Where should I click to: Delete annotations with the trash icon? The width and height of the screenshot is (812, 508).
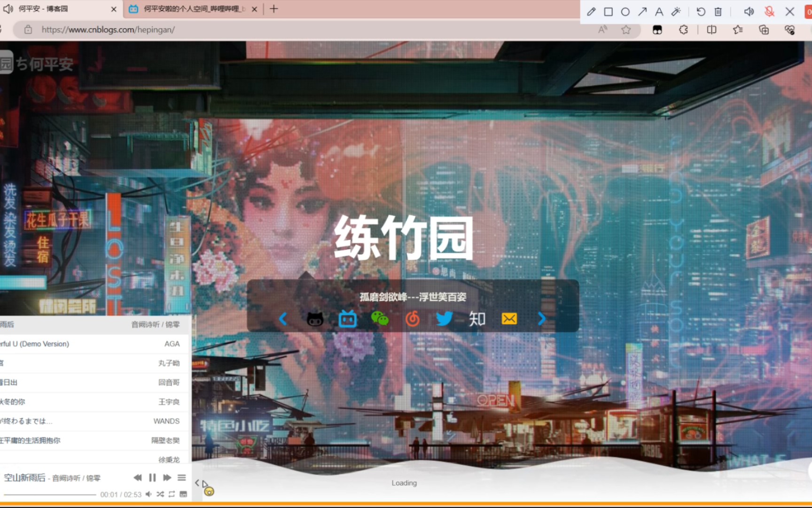[x=718, y=12]
